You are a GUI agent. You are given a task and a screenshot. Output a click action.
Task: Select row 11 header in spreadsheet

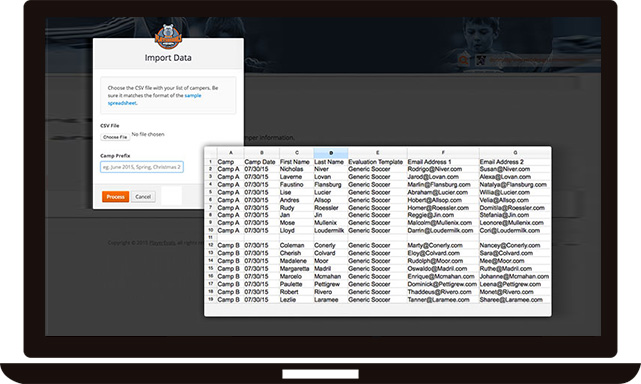click(211, 238)
